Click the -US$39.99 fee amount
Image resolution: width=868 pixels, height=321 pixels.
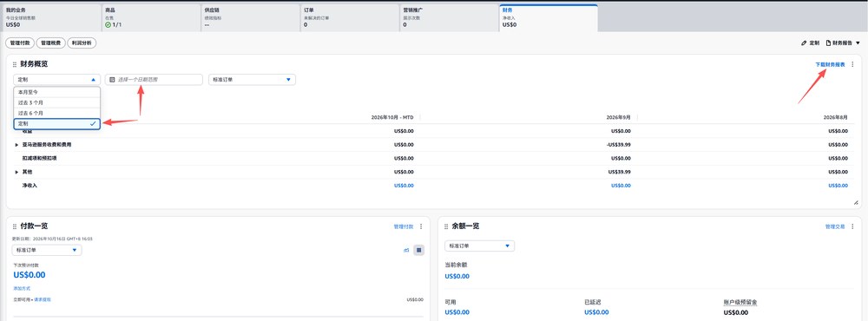(619, 144)
